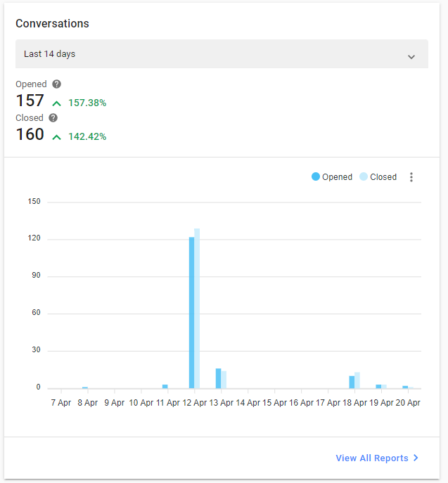
Task: Toggle the Closed series in chart legend
Action: 378,176
